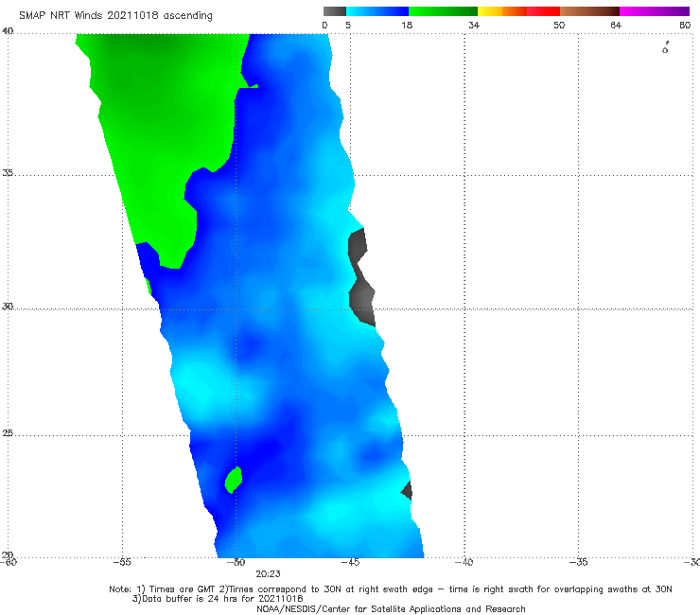Click the NOAA/NESDIS credit line
The width and height of the screenshot is (700, 615).
click(x=391, y=609)
